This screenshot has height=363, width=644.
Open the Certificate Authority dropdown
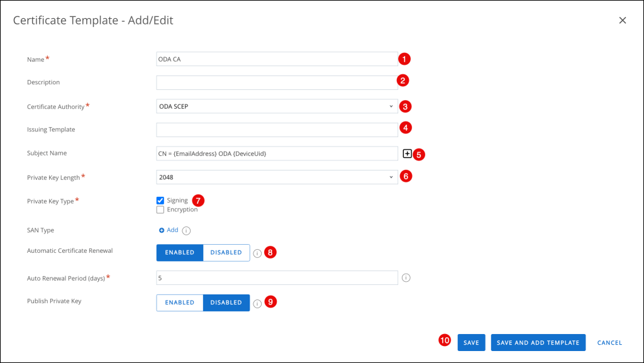[277, 106]
